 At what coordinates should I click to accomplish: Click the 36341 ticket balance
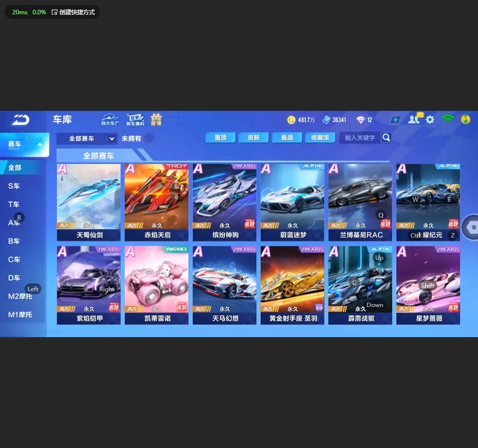pos(340,120)
